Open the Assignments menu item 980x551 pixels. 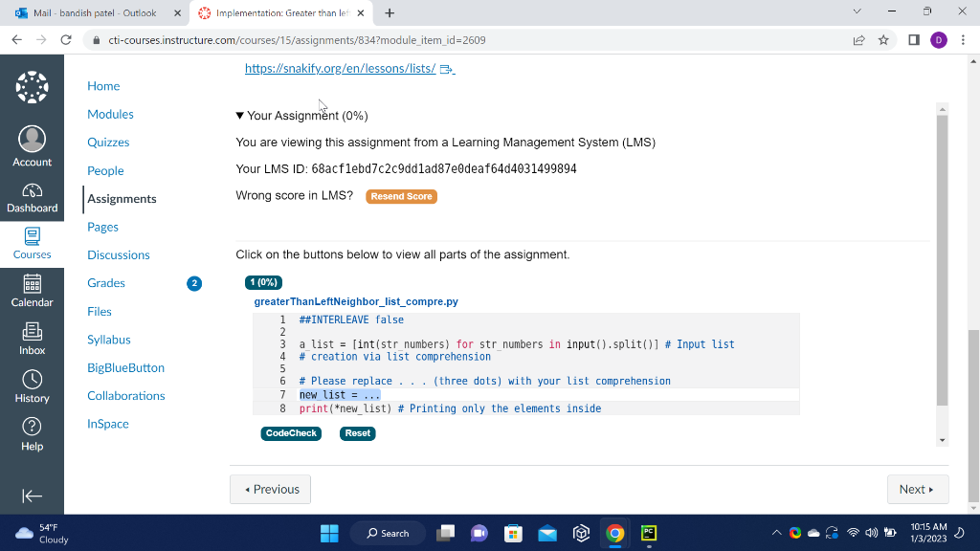[121, 199]
